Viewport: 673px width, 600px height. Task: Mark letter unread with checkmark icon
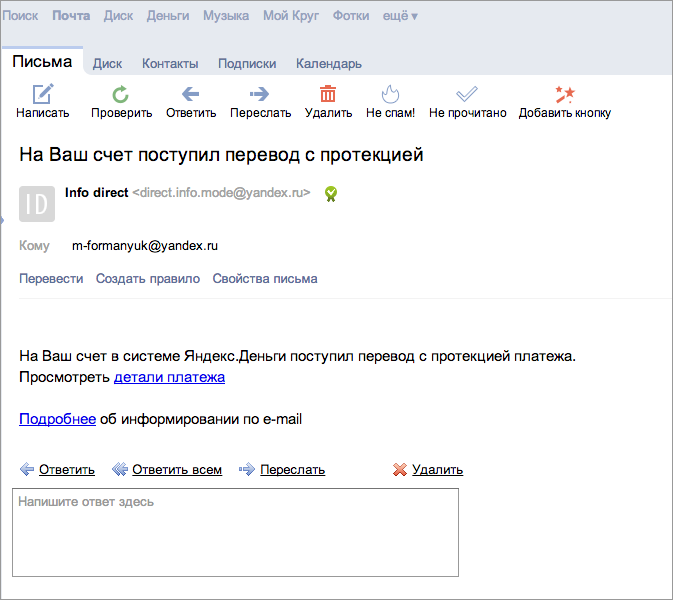click(x=467, y=94)
